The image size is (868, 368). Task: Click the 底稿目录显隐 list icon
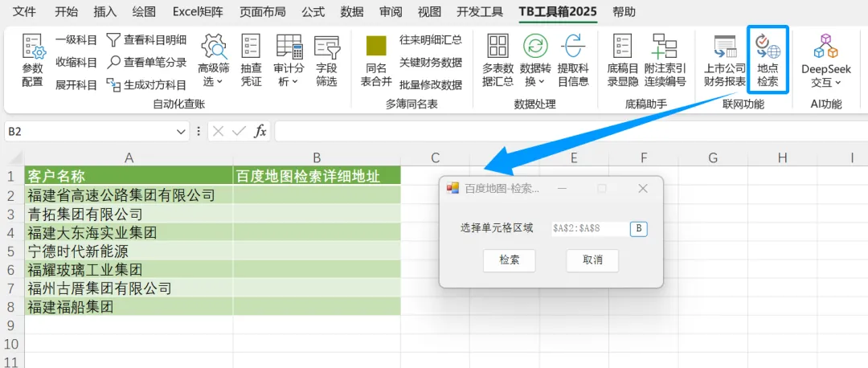(623, 46)
